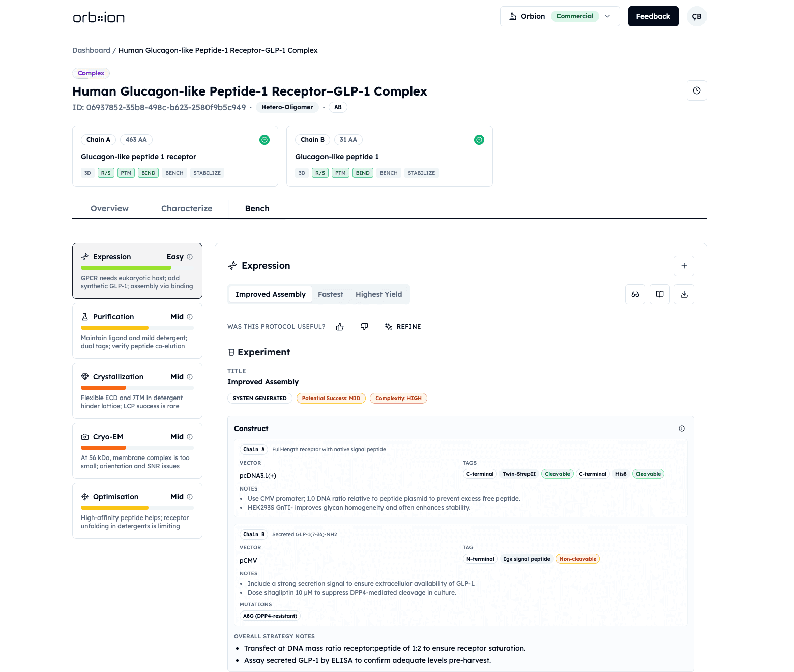Image resolution: width=794 pixels, height=672 pixels.
Task: Give the protocol a thumbs down
Action: 364,327
